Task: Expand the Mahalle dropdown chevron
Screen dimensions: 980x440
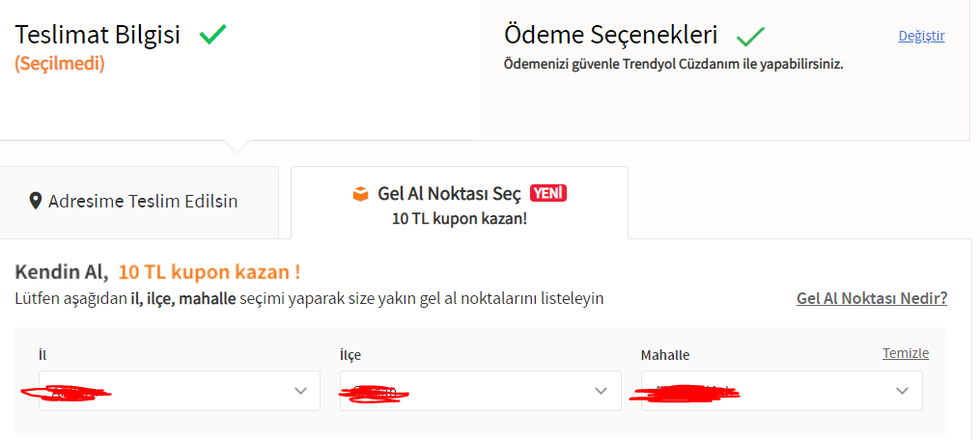Action: 902,391
